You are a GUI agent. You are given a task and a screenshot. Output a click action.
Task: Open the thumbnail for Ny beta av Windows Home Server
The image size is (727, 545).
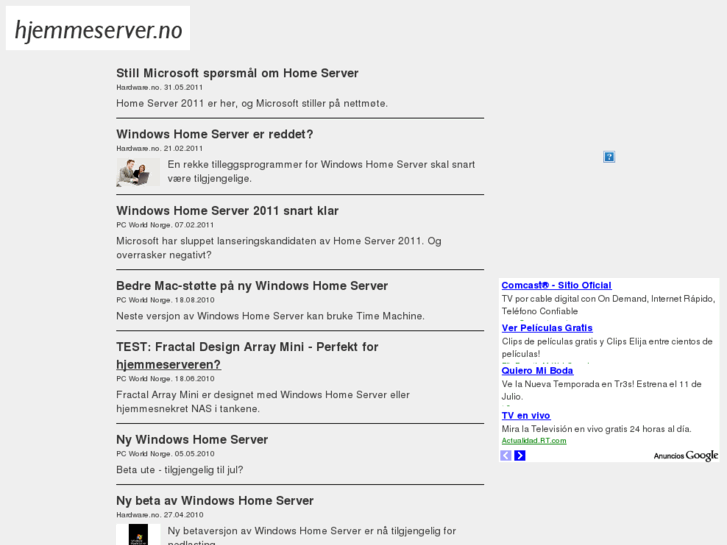tap(138, 534)
